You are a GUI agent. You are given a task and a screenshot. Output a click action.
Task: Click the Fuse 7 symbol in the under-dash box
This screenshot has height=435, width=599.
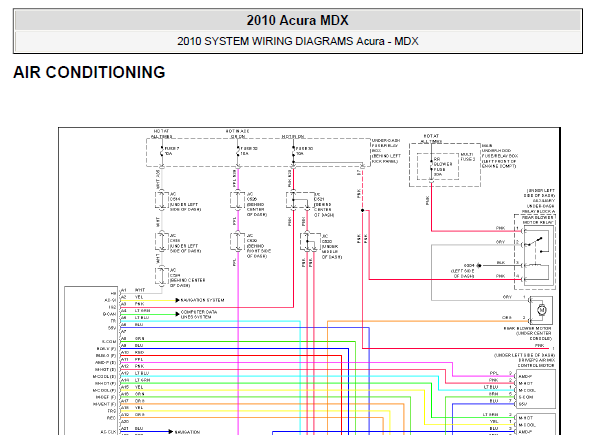coord(162,152)
